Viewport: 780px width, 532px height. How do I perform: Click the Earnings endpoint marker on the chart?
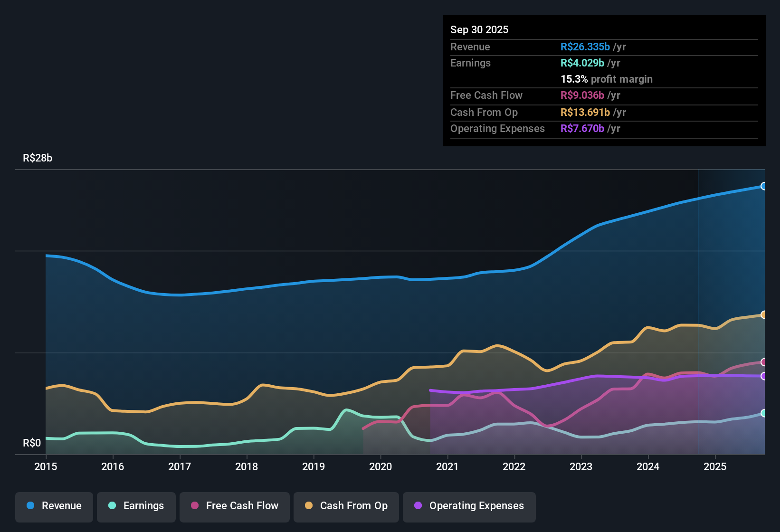763,414
